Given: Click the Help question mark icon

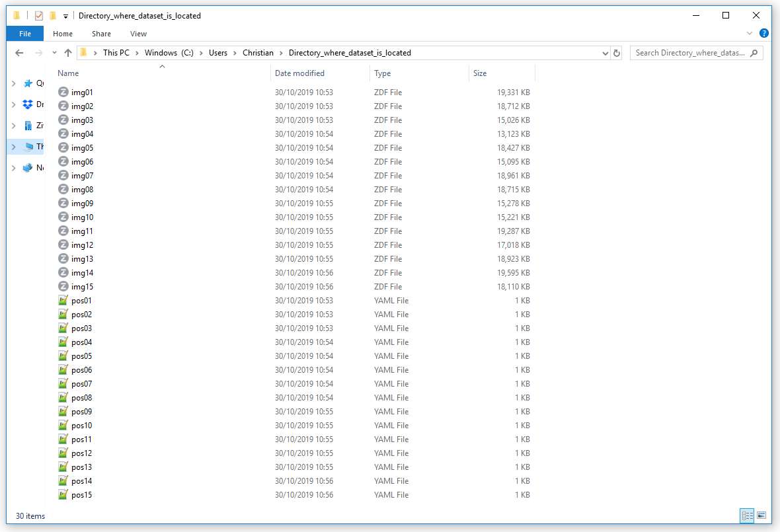Looking at the screenshot, I should (764, 33).
